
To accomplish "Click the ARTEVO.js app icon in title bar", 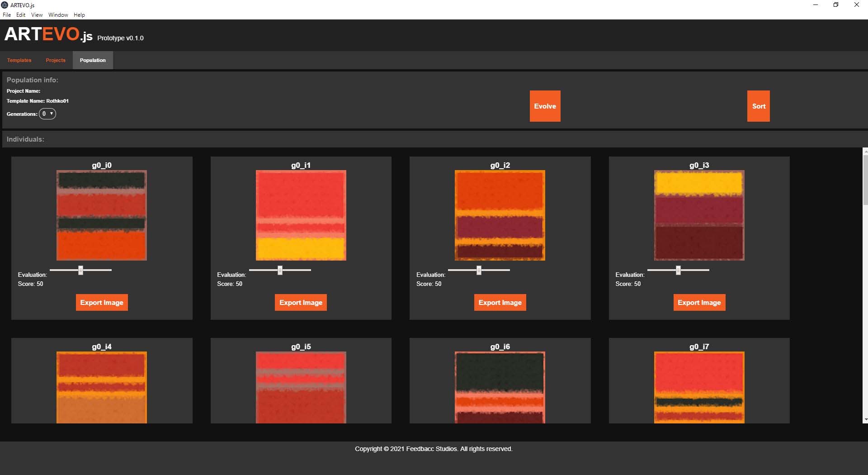I will coord(5,5).
